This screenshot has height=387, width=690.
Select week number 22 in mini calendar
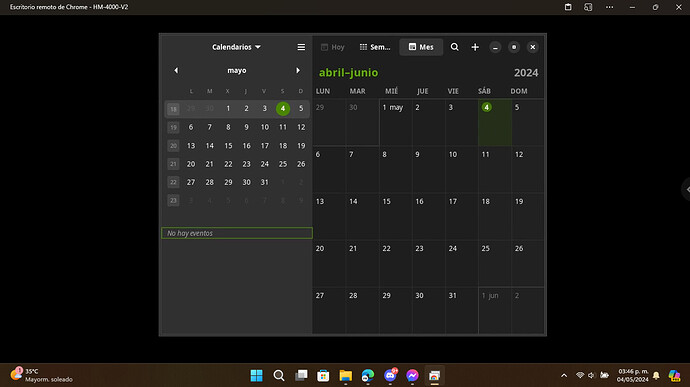click(x=173, y=182)
